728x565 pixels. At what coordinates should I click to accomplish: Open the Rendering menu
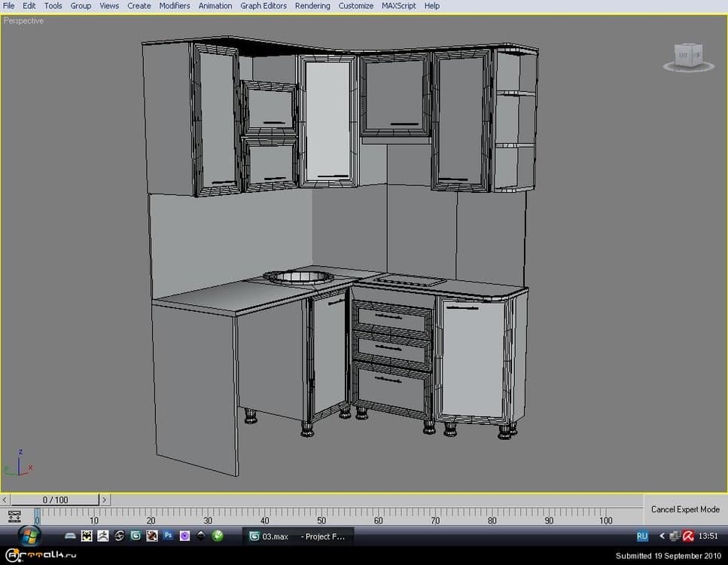(312, 5)
